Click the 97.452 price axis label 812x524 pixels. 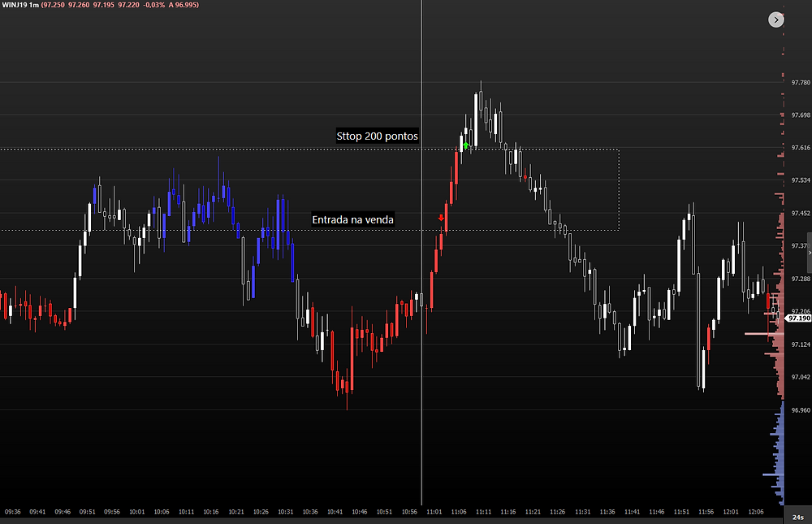(x=801, y=213)
